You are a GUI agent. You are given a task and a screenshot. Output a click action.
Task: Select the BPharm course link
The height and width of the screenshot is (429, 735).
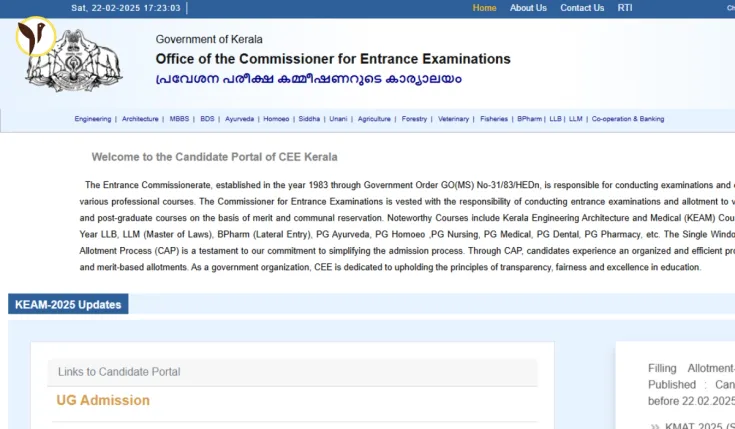click(x=530, y=119)
